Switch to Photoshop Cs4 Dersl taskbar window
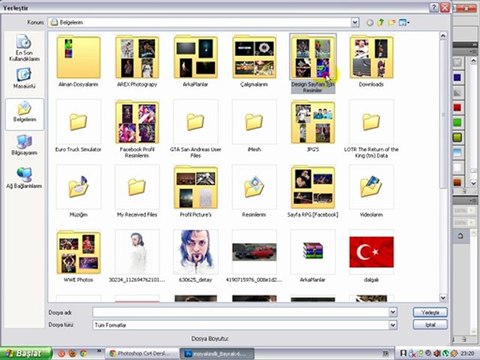This screenshot has height=360, width=480. (142, 353)
